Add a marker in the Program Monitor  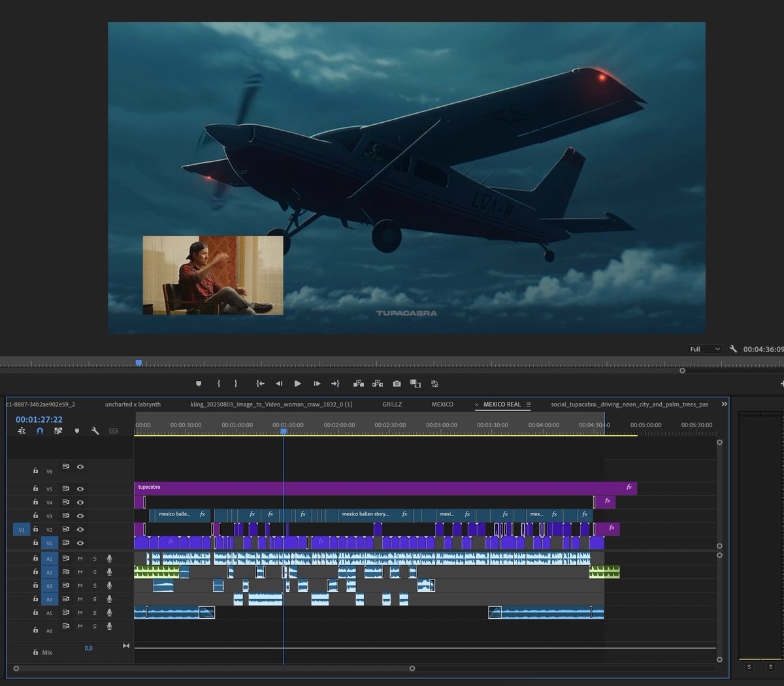199,384
